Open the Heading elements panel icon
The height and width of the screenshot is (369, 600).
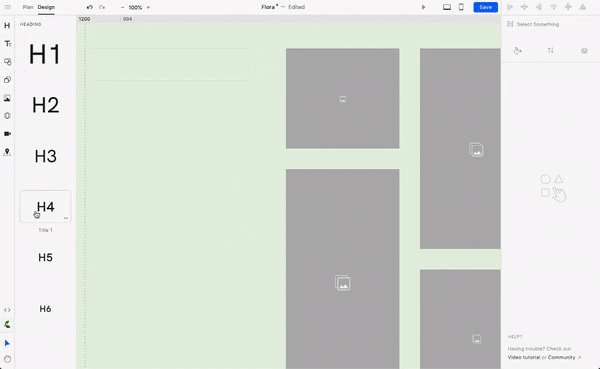pos(7,26)
